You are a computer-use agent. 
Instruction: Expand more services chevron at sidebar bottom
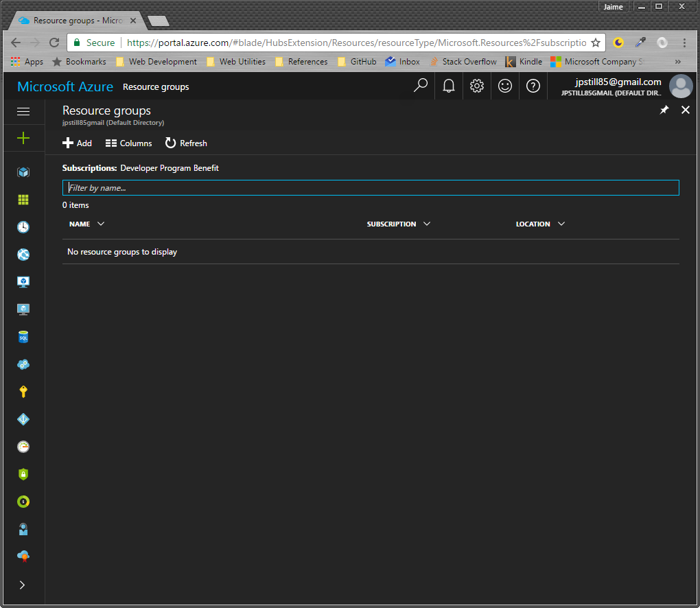coord(23,585)
